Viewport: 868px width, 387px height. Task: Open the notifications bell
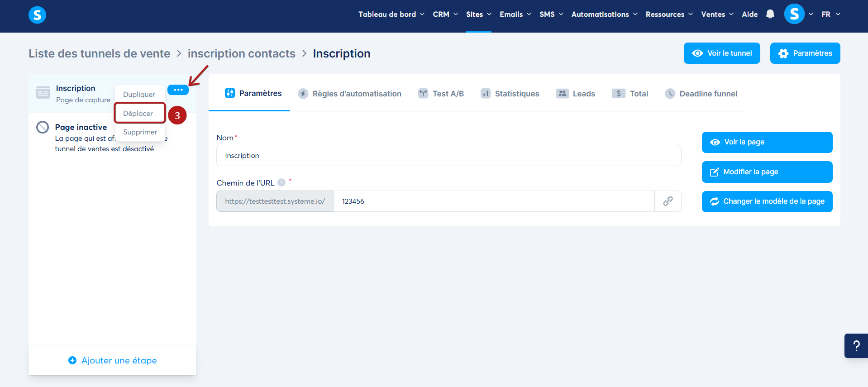[770, 14]
